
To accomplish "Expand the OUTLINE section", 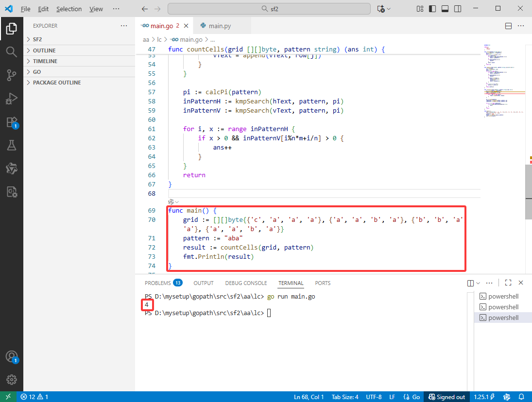I will coord(79,50).
